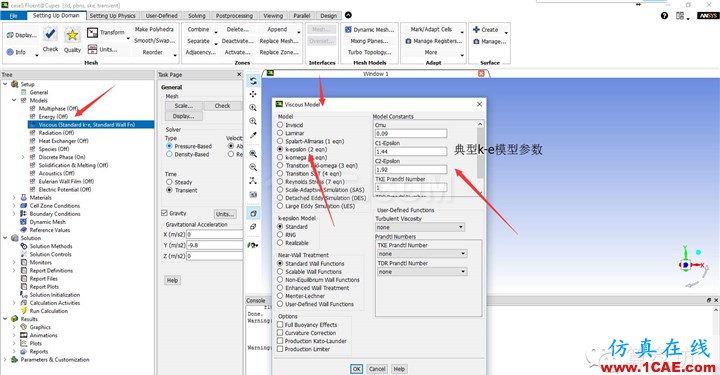Click the help question mark icon
Screen dimensions: 720x375
[664, 16]
